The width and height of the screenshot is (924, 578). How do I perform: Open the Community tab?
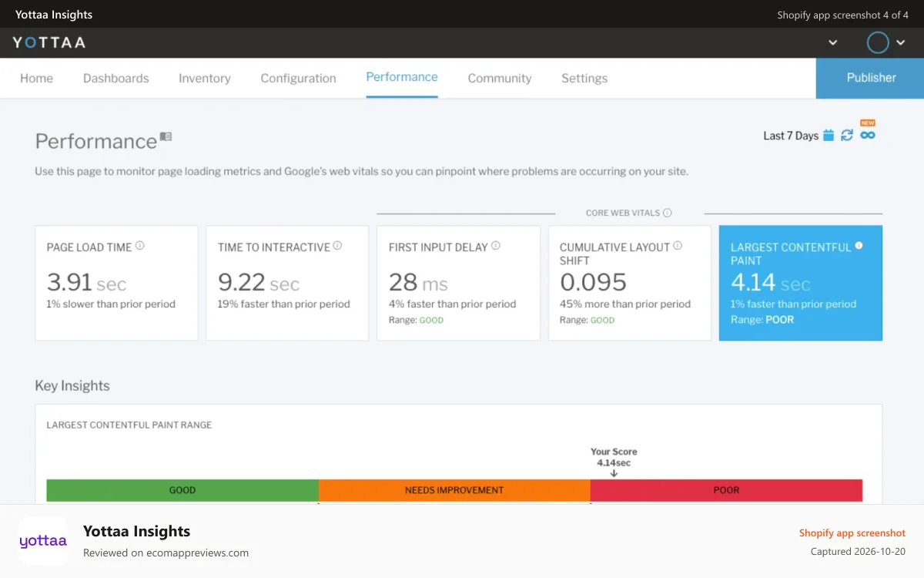tap(500, 78)
